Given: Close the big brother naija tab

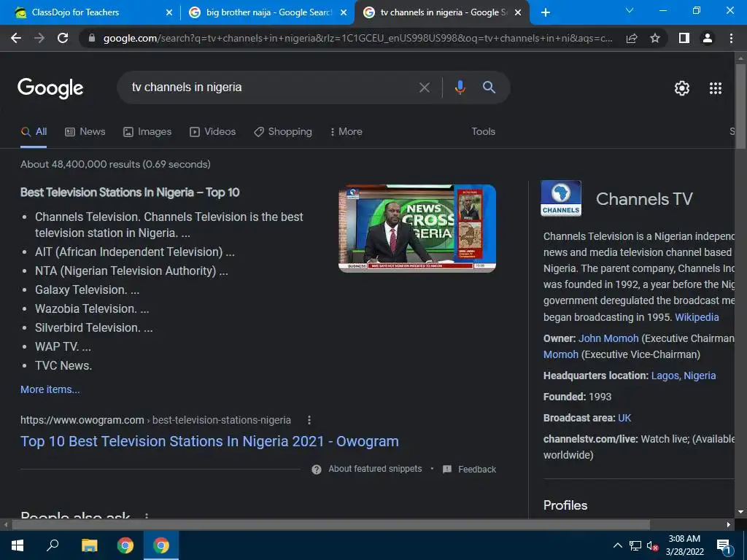Looking at the screenshot, I should pyautogui.click(x=344, y=12).
